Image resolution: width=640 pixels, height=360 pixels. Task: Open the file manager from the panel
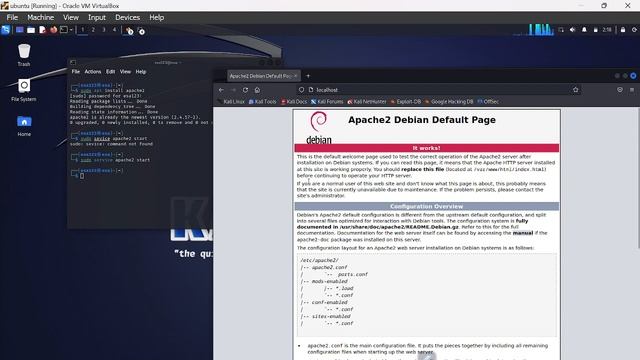[x=31, y=30]
